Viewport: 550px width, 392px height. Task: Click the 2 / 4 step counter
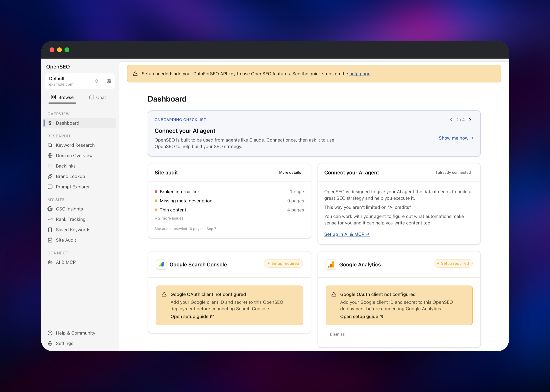(460, 120)
